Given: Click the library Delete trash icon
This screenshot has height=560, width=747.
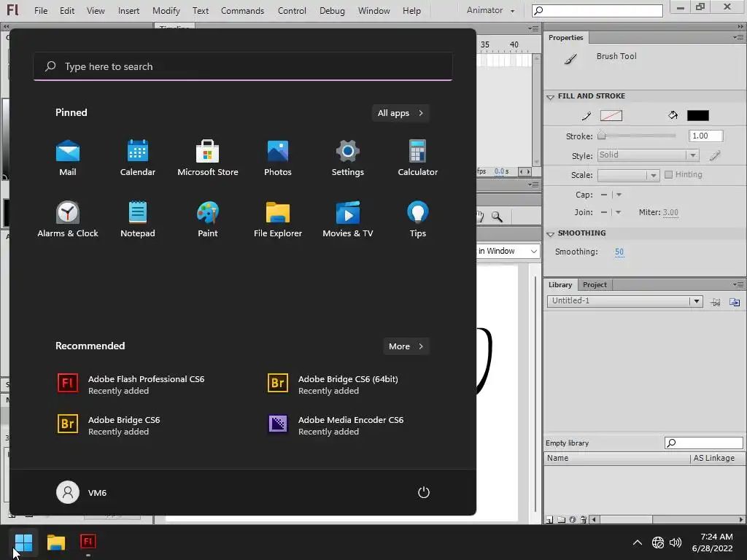Looking at the screenshot, I should tap(584, 519).
